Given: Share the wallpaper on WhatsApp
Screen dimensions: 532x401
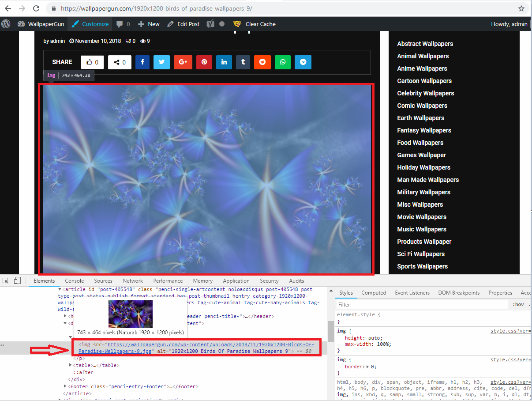Looking at the screenshot, I should click(x=283, y=62).
